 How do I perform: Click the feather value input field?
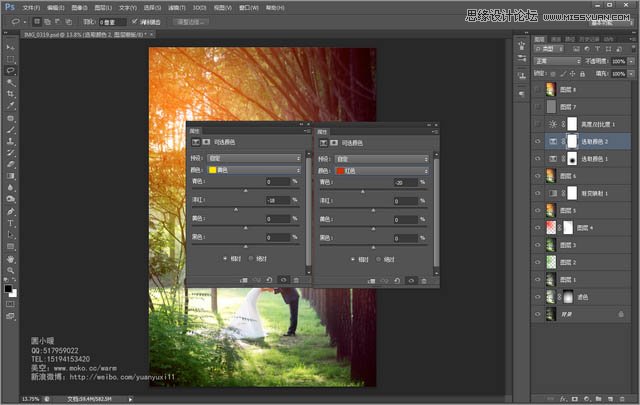pyautogui.click(x=111, y=22)
